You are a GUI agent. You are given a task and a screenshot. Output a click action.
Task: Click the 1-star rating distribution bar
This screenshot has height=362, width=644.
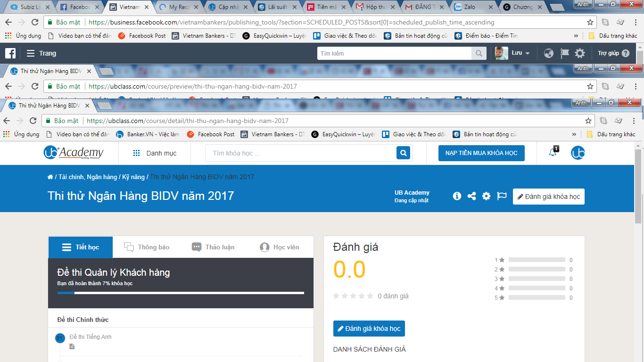(x=537, y=260)
